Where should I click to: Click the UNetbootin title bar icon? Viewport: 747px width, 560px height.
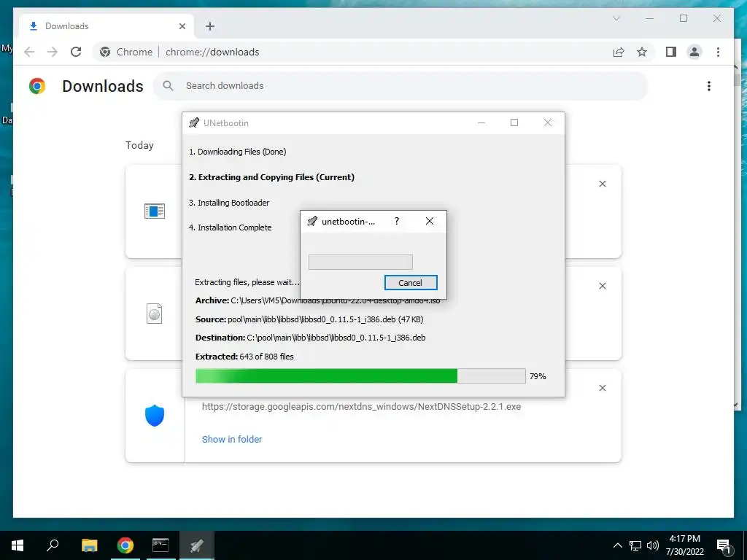pos(194,122)
